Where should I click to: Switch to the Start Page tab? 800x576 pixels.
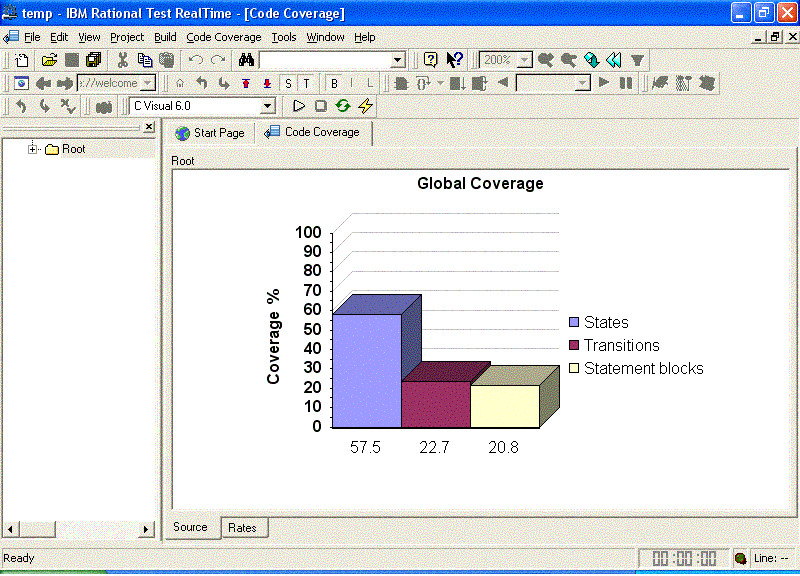point(210,133)
